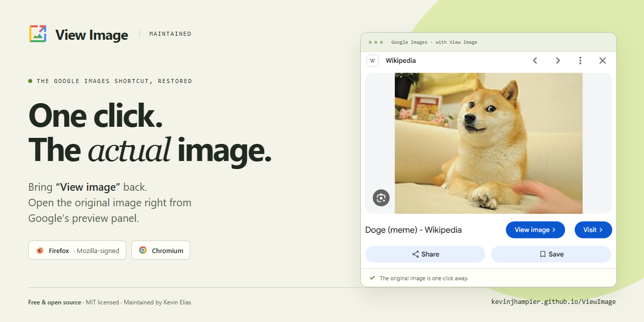The width and height of the screenshot is (644, 322).
Task: Click the View Image logo icon
Action: coord(38,34)
